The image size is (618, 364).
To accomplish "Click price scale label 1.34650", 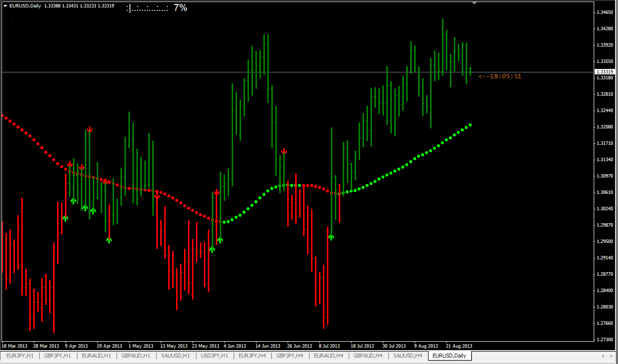I will (x=605, y=12).
